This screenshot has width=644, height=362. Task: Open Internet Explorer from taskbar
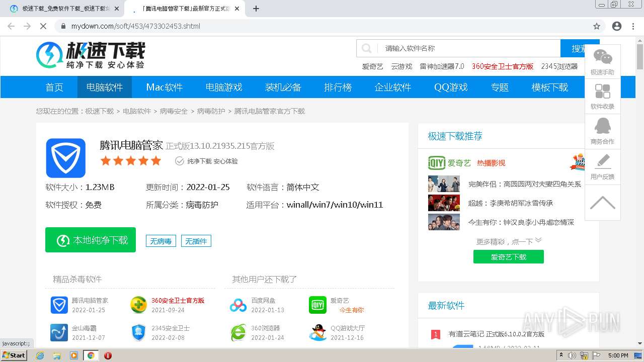coord(40,355)
